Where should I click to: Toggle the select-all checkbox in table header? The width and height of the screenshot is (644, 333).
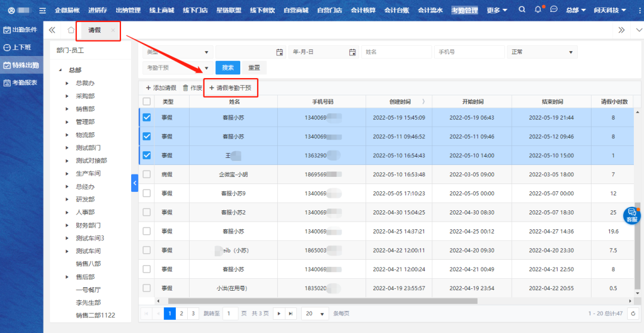[147, 102]
